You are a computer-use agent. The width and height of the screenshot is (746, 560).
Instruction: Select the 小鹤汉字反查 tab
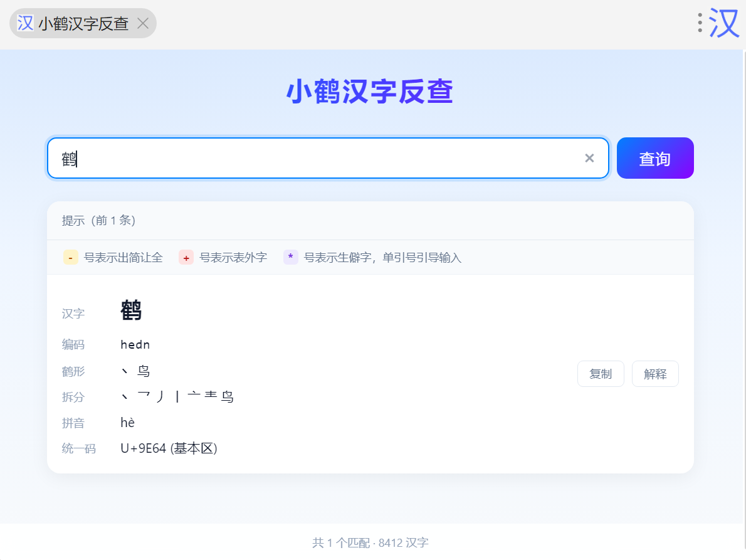click(x=83, y=23)
